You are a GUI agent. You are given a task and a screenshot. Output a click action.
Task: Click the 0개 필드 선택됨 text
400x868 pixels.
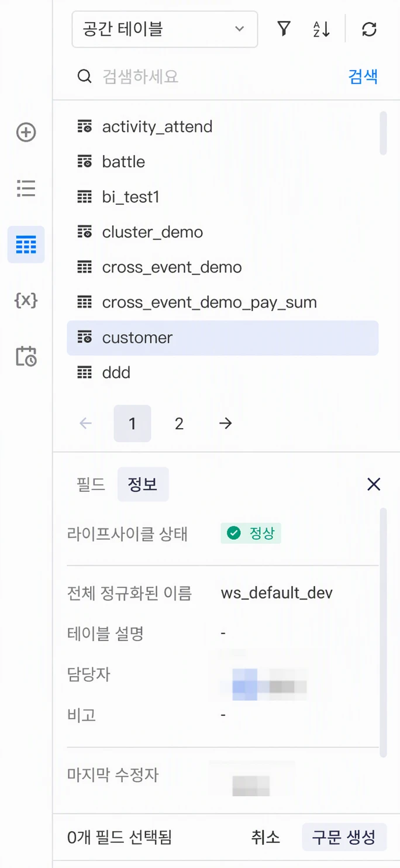[119, 838]
